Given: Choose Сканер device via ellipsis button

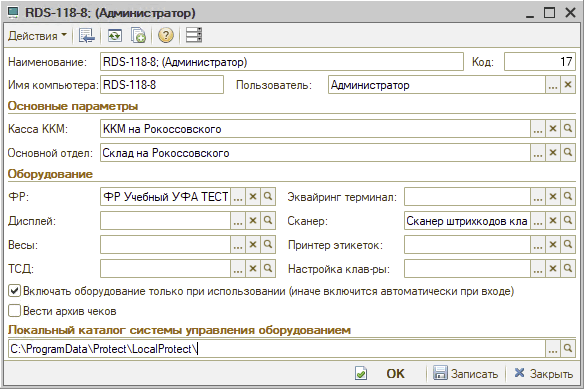Looking at the screenshot, I should pos(538,221).
